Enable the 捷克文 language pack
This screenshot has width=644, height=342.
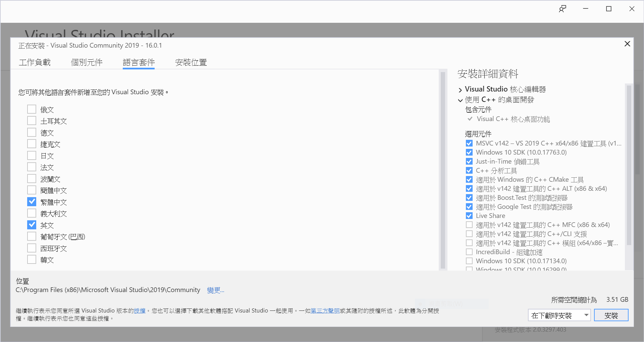point(32,144)
